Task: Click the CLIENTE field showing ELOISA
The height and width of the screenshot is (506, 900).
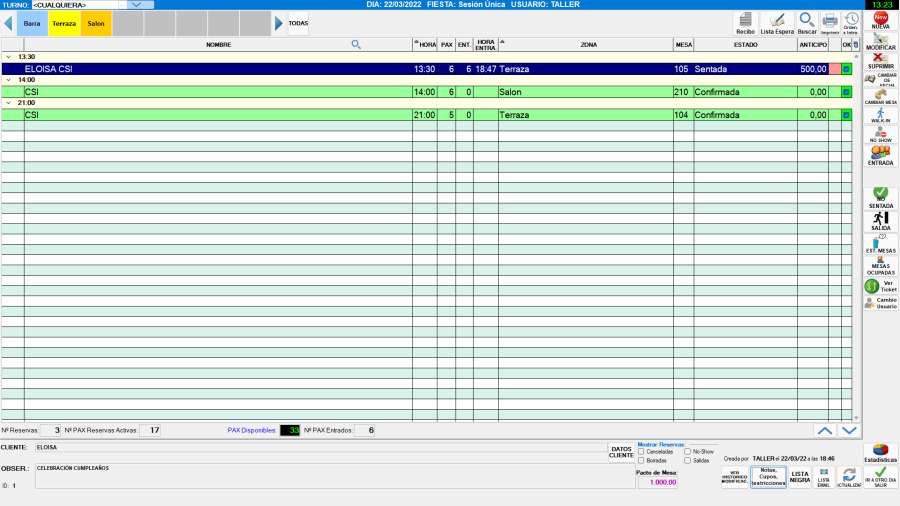Action: (x=320, y=447)
